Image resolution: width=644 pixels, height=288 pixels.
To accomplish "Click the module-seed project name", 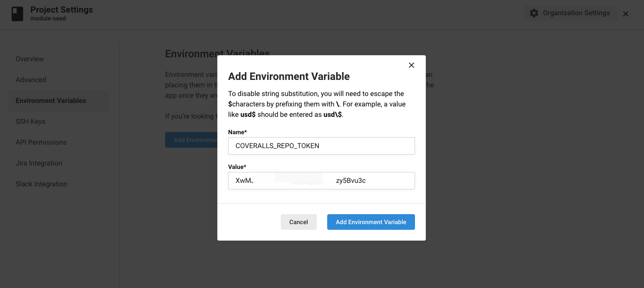I will tap(48, 19).
